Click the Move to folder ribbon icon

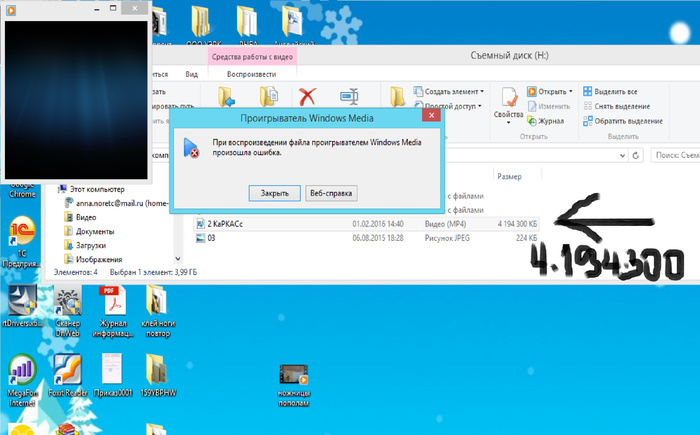point(227,96)
